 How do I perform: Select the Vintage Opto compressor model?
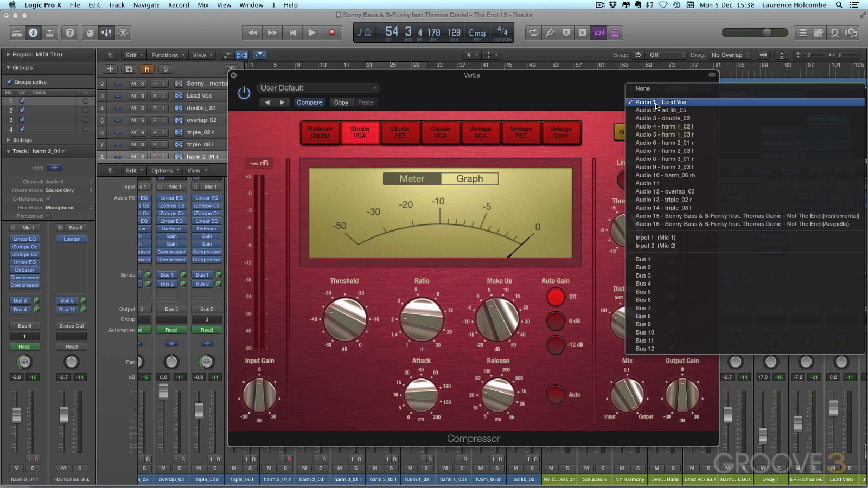(x=560, y=132)
